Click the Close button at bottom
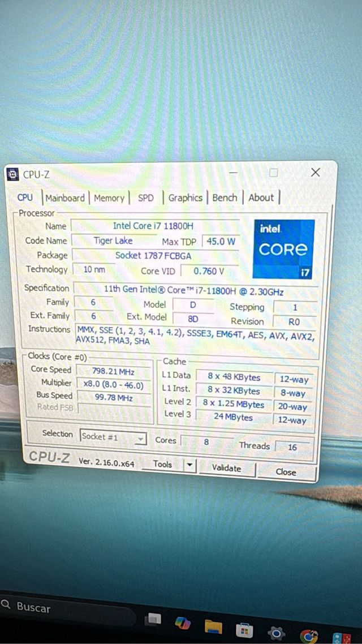 point(286,473)
